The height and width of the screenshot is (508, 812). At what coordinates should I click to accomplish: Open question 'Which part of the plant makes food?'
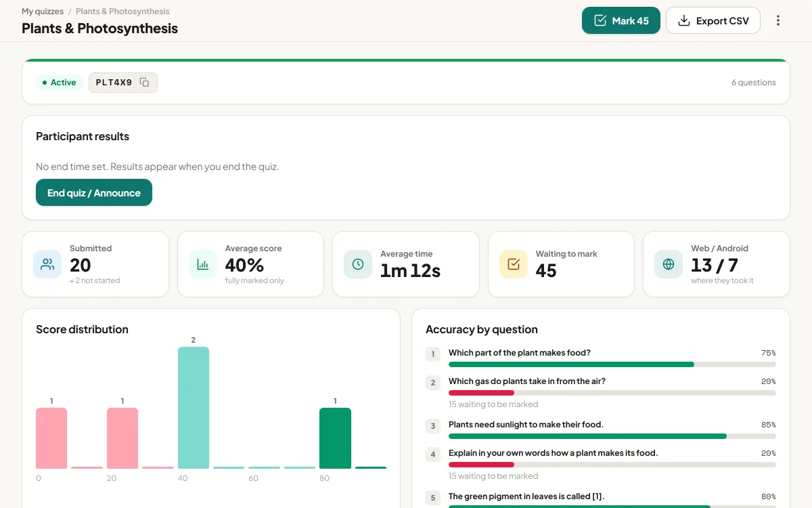pos(520,353)
